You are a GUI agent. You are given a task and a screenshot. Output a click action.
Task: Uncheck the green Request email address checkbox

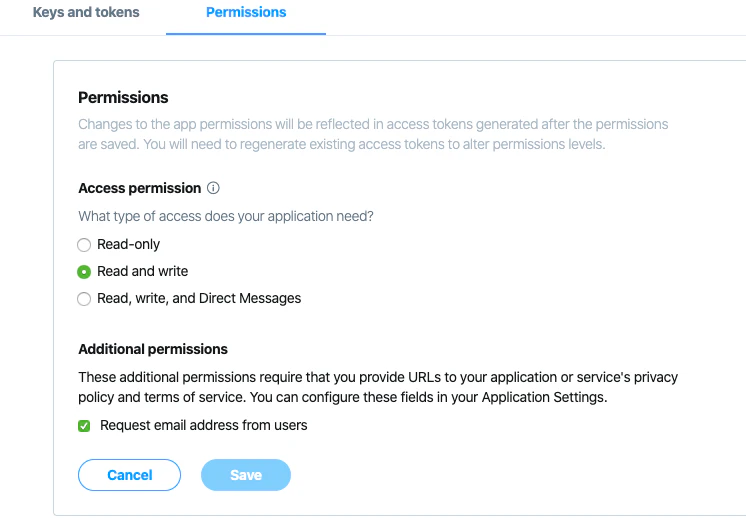click(x=84, y=426)
